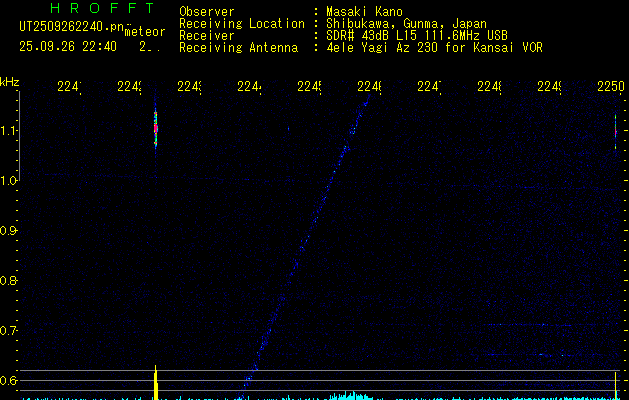Click the diagonal Doppler trail in spectrogram
The image size is (629, 400).
tap(305, 240)
